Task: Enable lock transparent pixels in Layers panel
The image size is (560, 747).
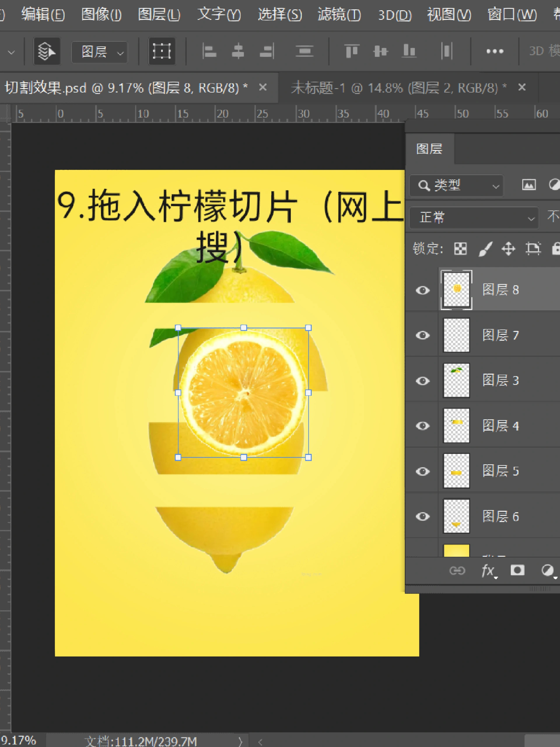Action: 461,249
